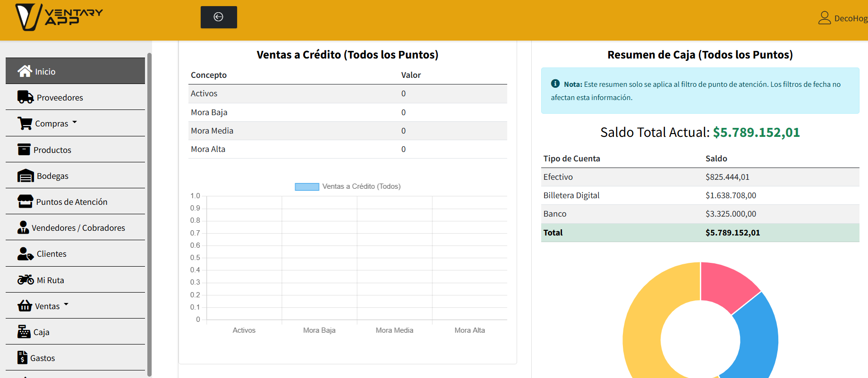
Task: Click the shopping cart icon for Compras
Action: pyautogui.click(x=25, y=123)
